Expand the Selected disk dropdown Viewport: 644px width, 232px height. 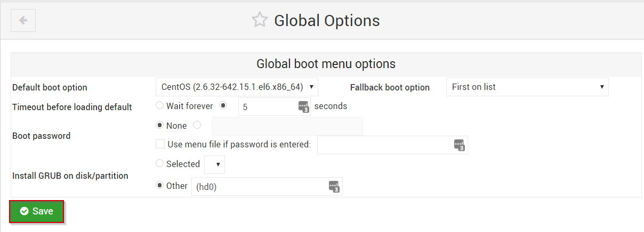[214, 164]
